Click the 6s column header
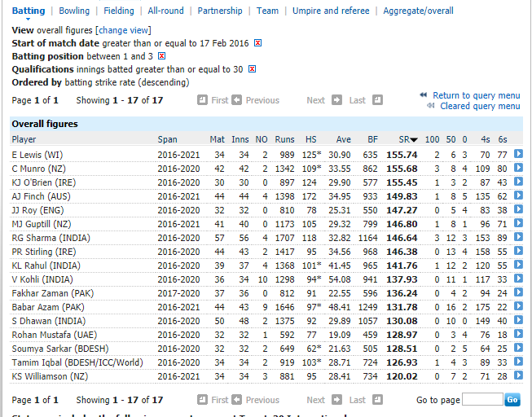The image size is (532, 417). (503, 139)
